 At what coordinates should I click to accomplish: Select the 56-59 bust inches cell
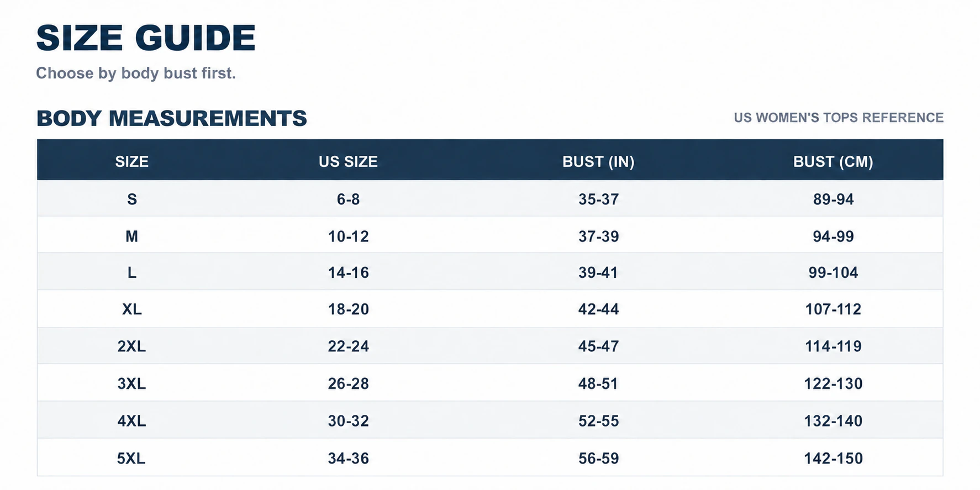(x=598, y=458)
